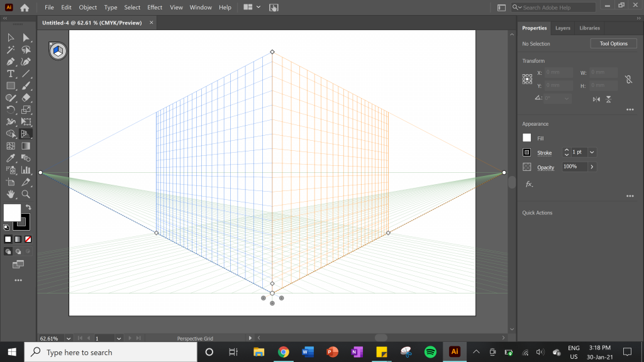Screen dimensions: 644x362
Task: Select the Curvature tool
Action: (26, 62)
